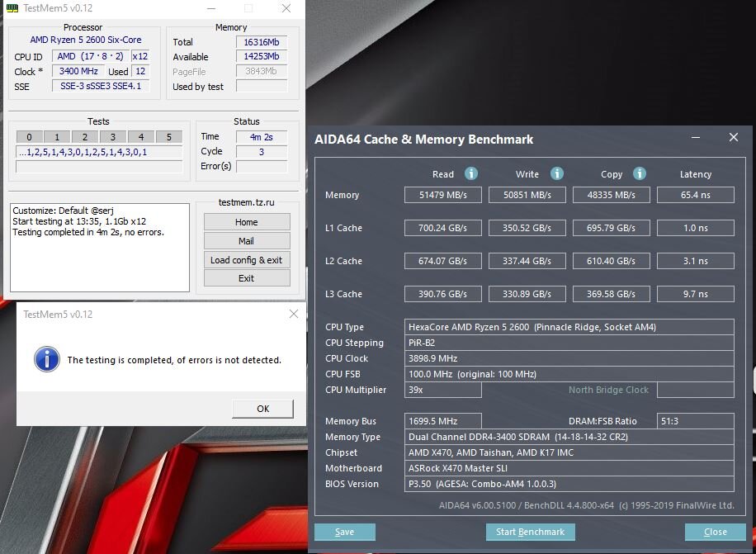Select test box 5 in Tests
This screenshot has height=554, width=756.
tap(168, 137)
